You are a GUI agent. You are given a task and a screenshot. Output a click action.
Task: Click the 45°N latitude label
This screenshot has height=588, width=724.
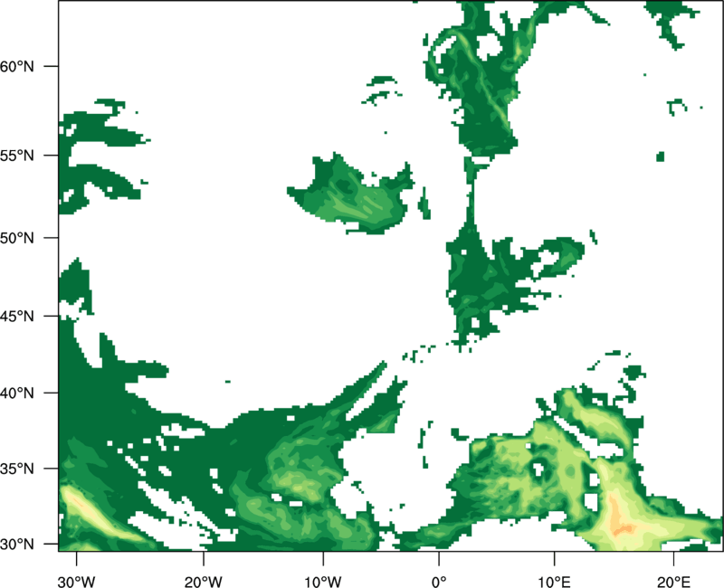(17, 316)
